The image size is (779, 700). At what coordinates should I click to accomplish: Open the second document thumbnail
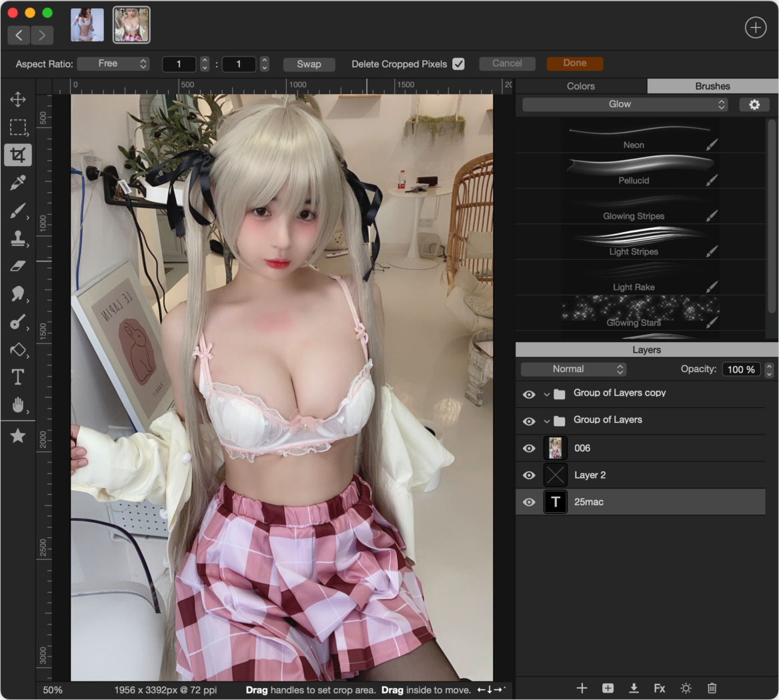pyautogui.click(x=131, y=25)
